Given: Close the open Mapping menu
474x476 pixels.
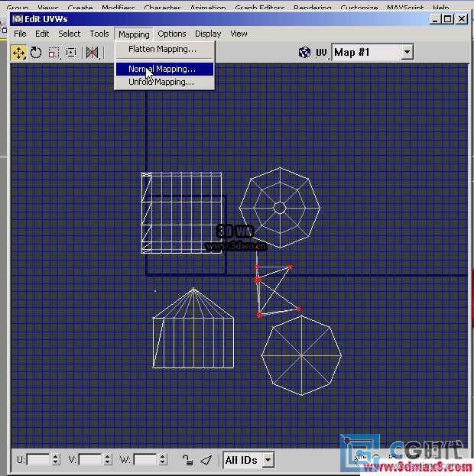Looking at the screenshot, I should 134,34.
